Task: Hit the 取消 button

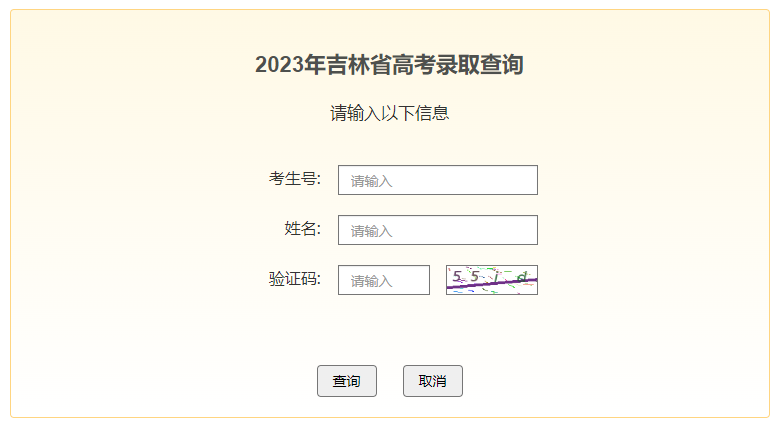Action: point(432,381)
